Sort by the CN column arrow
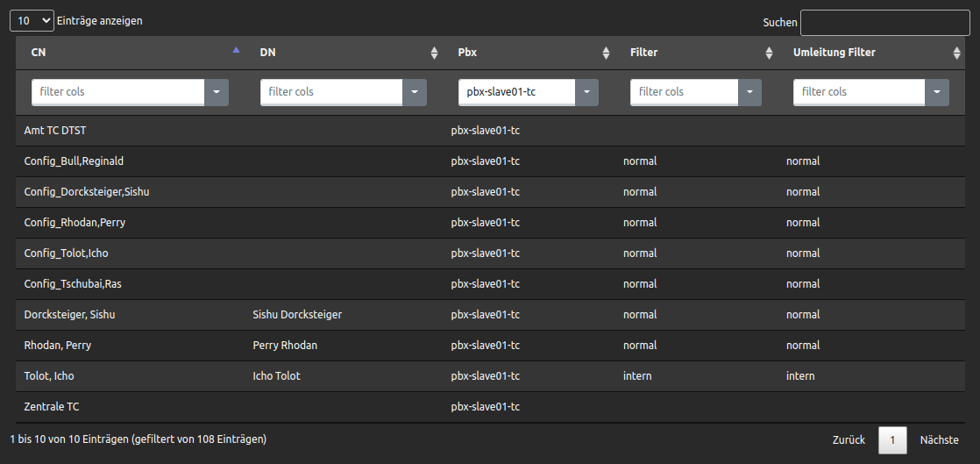 pyautogui.click(x=236, y=50)
